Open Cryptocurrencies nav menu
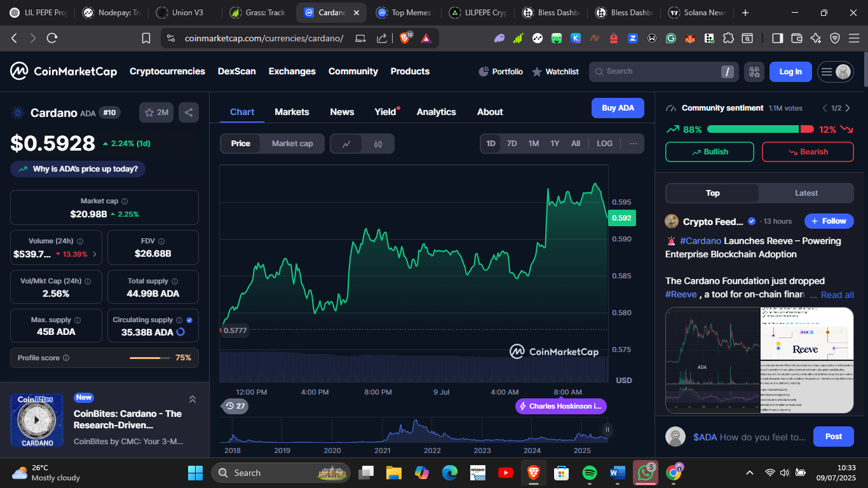 (x=167, y=71)
